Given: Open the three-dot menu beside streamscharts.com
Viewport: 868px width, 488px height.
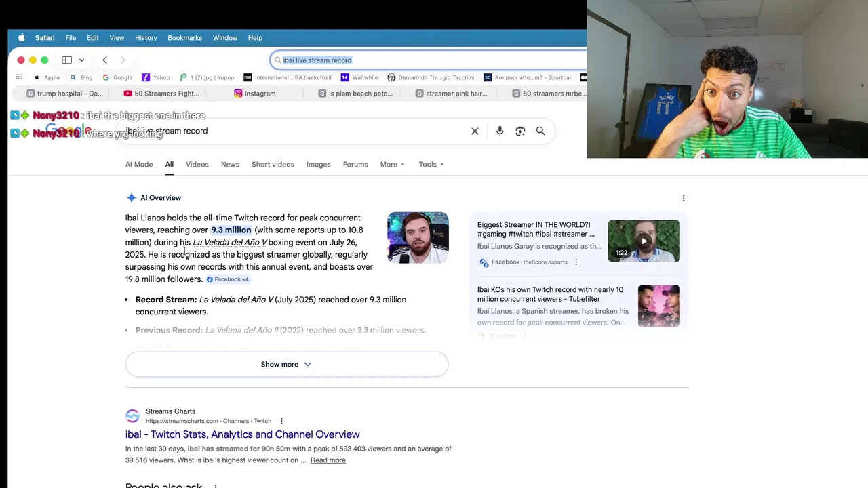Looking at the screenshot, I should pos(281,421).
